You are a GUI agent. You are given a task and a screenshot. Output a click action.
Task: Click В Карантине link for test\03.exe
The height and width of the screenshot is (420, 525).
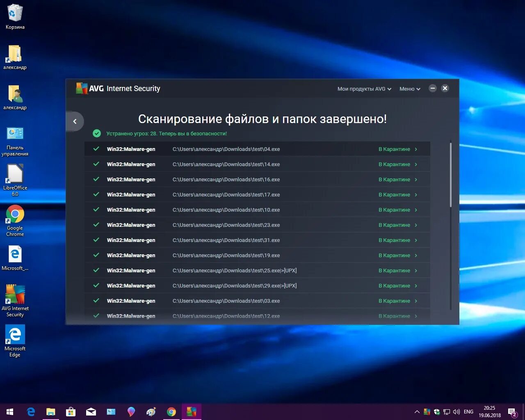[394, 301]
